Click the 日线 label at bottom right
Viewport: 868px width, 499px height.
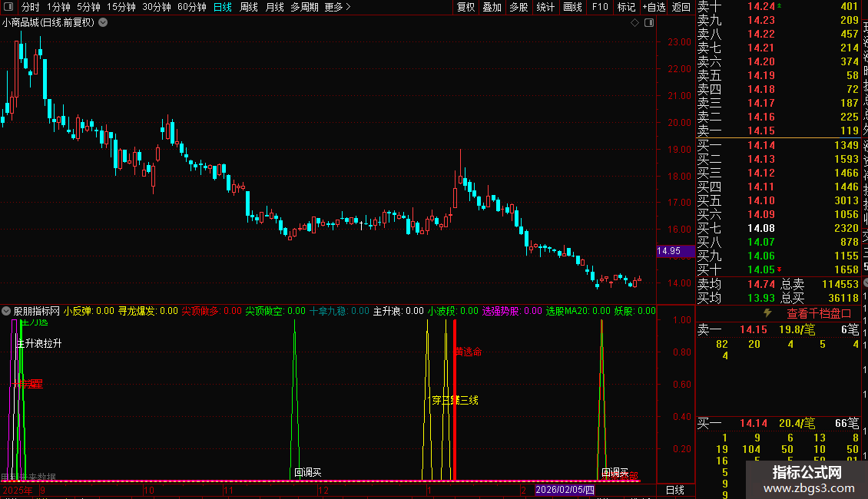click(x=674, y=490)
